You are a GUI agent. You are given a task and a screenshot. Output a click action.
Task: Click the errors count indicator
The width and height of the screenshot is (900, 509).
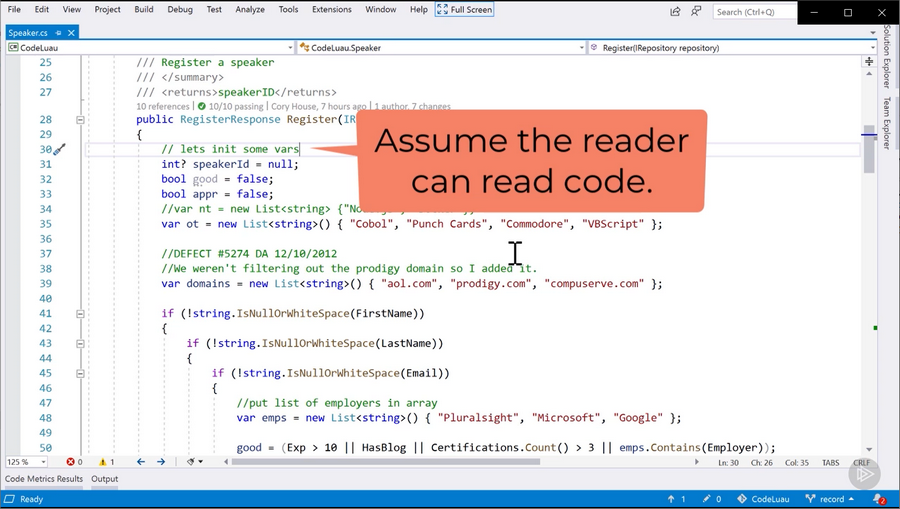(74, 461)
